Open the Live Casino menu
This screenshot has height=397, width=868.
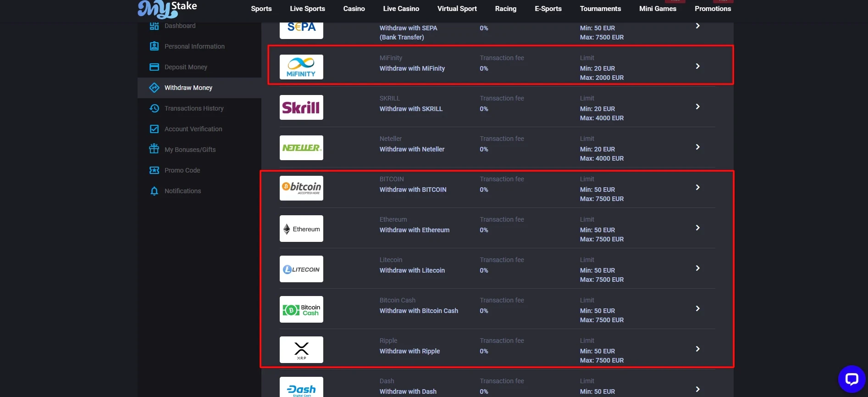pos(401,9)
